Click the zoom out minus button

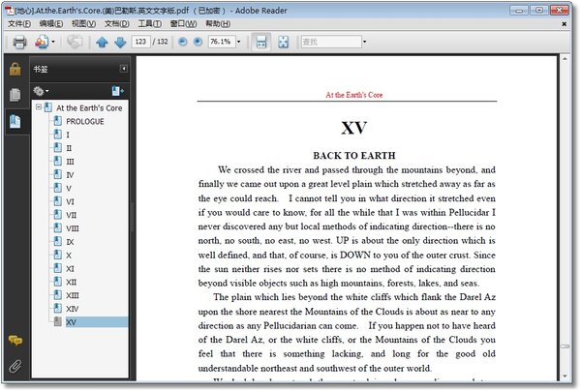point(183,43)
